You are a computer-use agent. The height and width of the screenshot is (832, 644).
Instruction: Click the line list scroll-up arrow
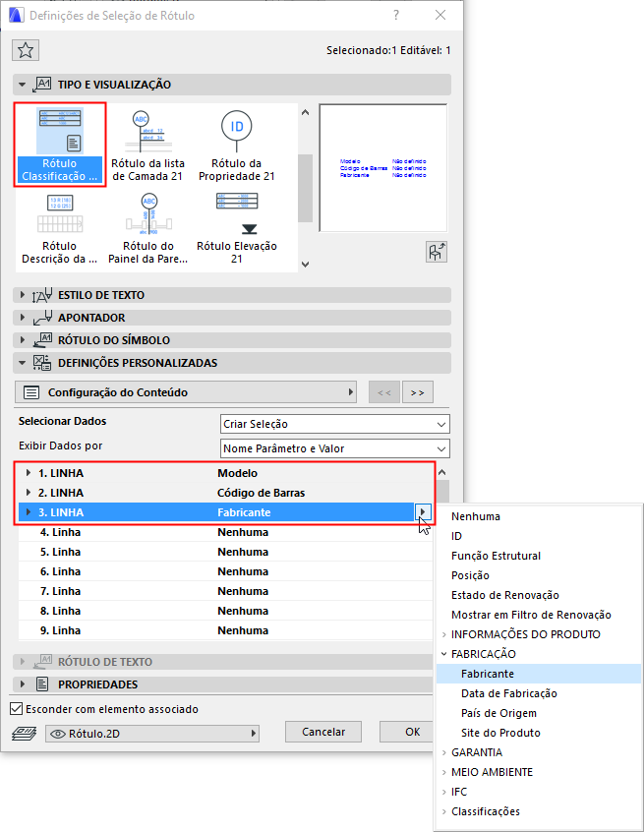[441, 472]
